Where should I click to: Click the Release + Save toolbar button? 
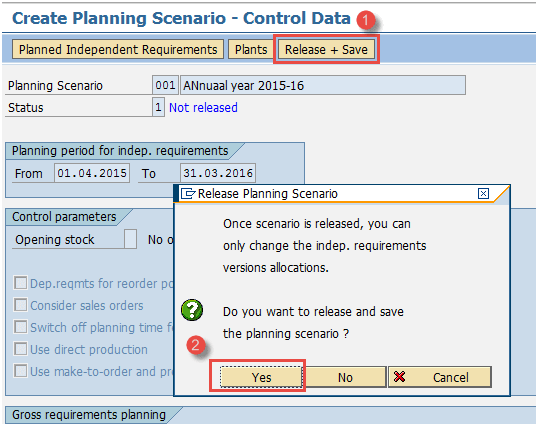pos(326,49)
